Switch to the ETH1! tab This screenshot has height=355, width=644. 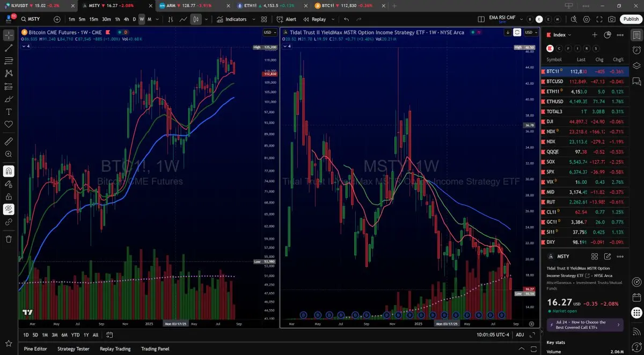point(273,5)
